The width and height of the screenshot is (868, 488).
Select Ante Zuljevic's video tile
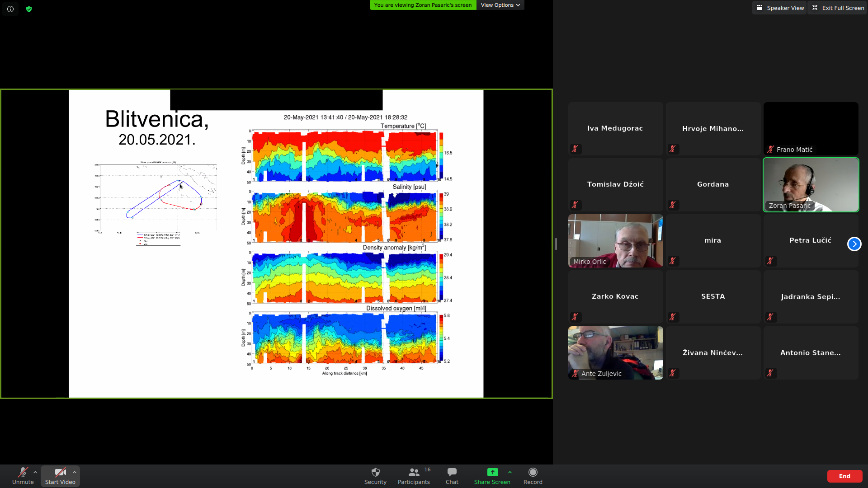coord(615,353)
